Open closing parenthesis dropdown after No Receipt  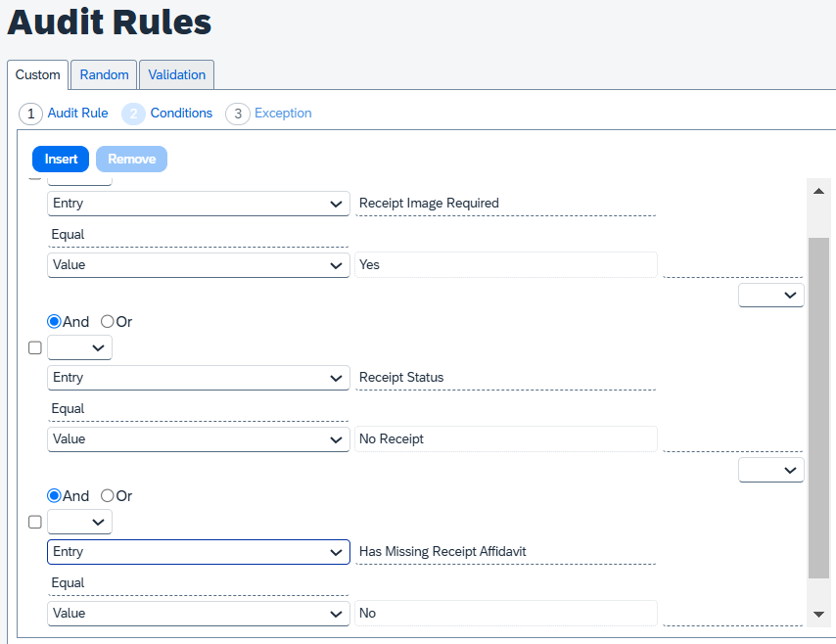[x=771, y=470]
